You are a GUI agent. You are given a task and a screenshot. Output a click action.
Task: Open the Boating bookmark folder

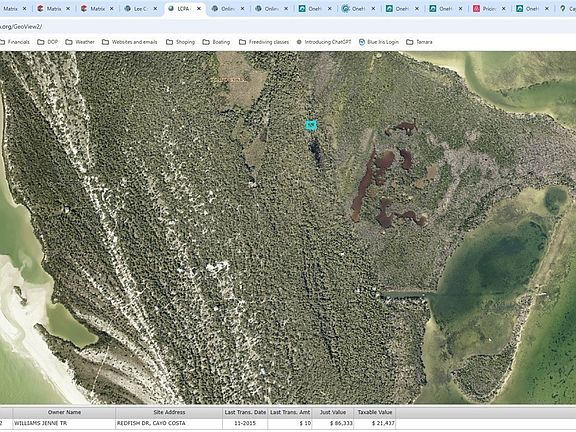(216, 42)
